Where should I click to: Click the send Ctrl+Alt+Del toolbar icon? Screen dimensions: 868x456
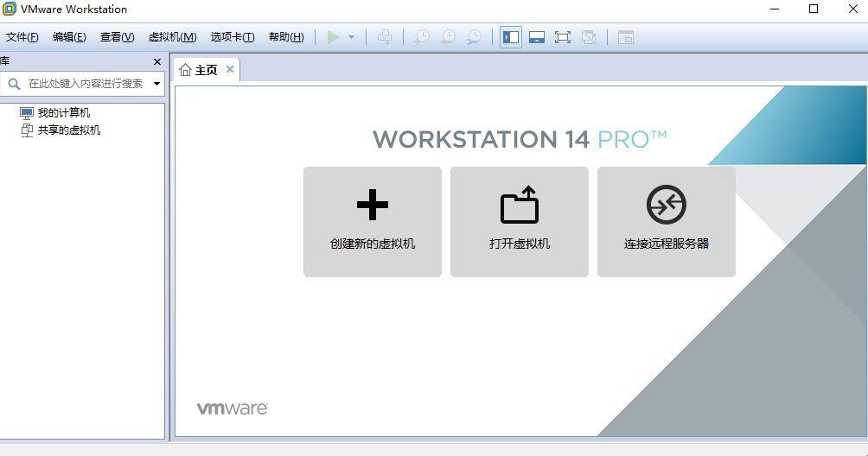coord(385,38)
